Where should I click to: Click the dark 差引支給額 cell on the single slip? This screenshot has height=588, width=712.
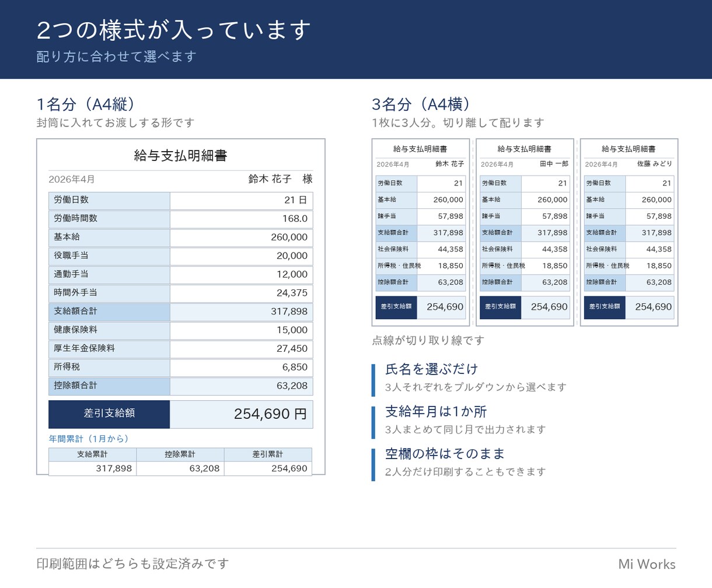click(109, 414)
